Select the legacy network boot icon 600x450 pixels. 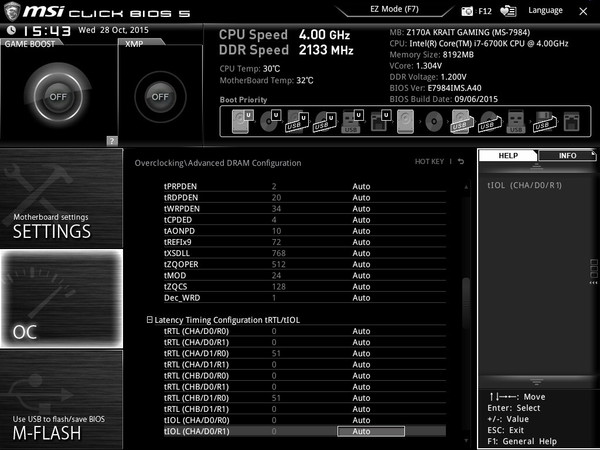click(x=572, y=121)
